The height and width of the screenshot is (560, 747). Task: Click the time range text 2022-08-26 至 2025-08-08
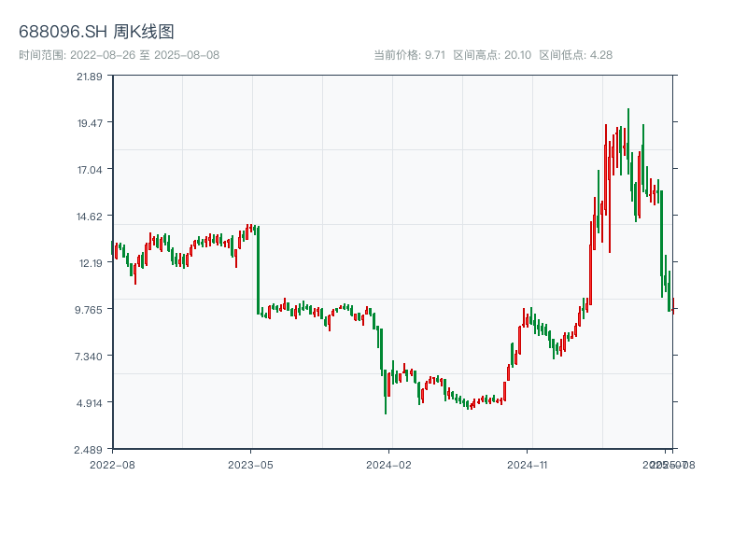(120, 55)
